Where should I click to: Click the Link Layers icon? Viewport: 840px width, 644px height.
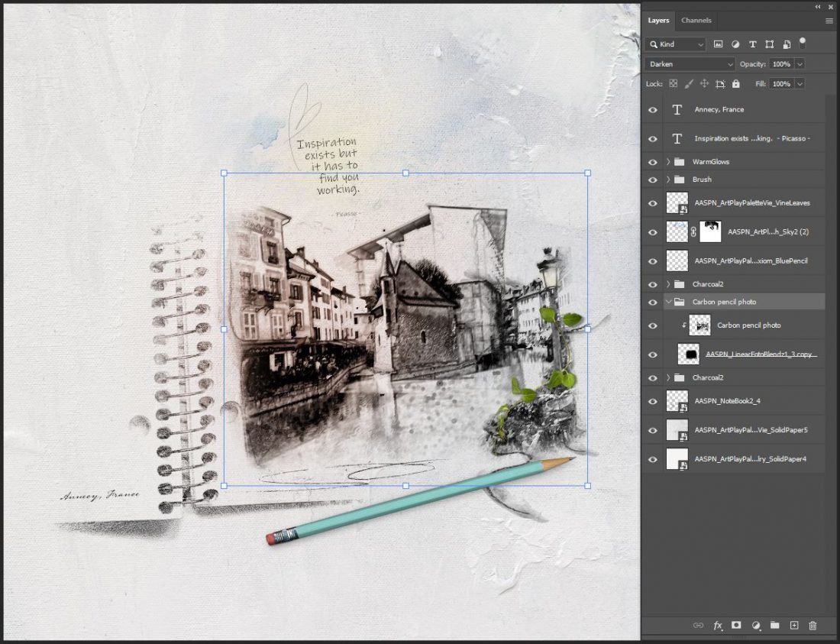pyautogui.click(x=698, y=625)
